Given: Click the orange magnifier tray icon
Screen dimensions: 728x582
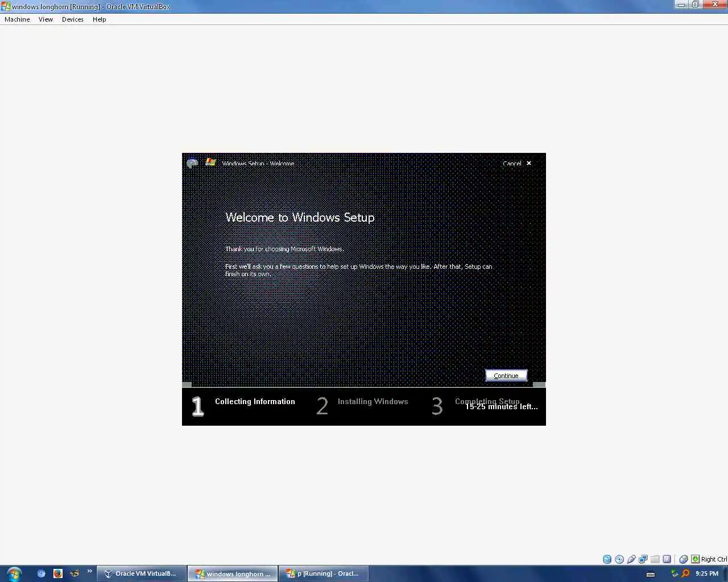Looking at the screenshot, I should point(685,573).
